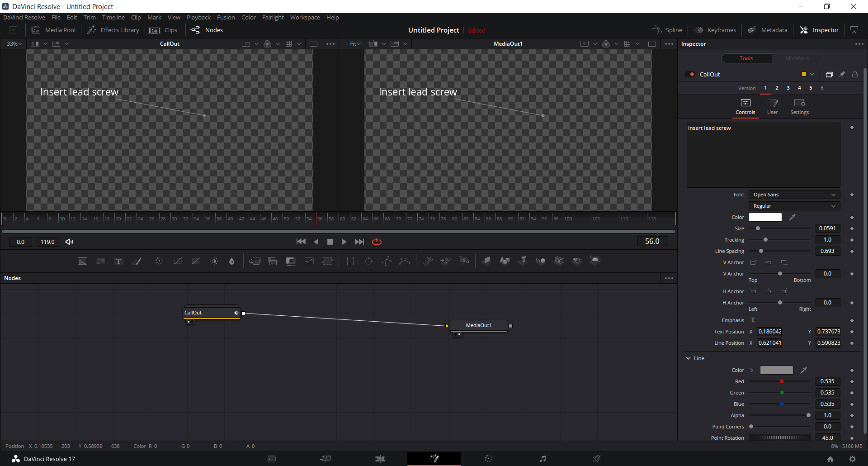Select Version 3 tab
The width and height of the screenshot is (868, 466).
click(788, 88)
